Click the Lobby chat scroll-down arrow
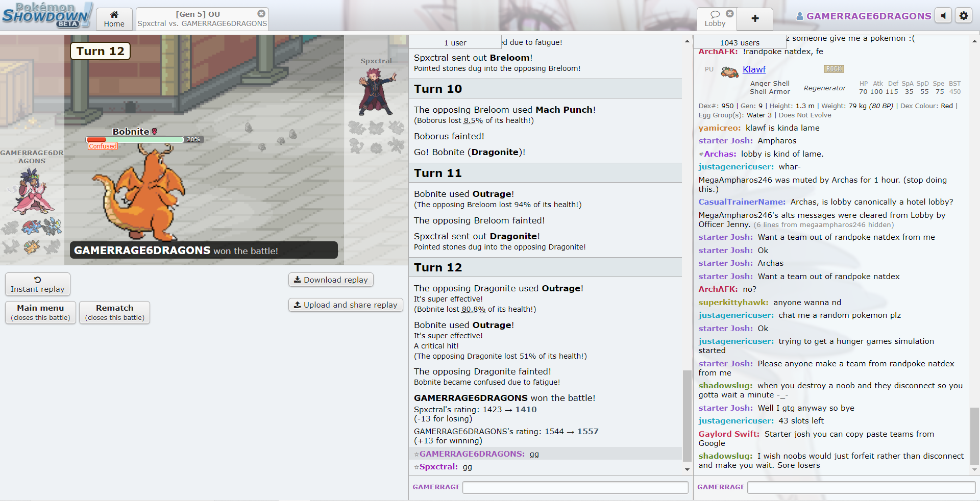 [974, 469]
